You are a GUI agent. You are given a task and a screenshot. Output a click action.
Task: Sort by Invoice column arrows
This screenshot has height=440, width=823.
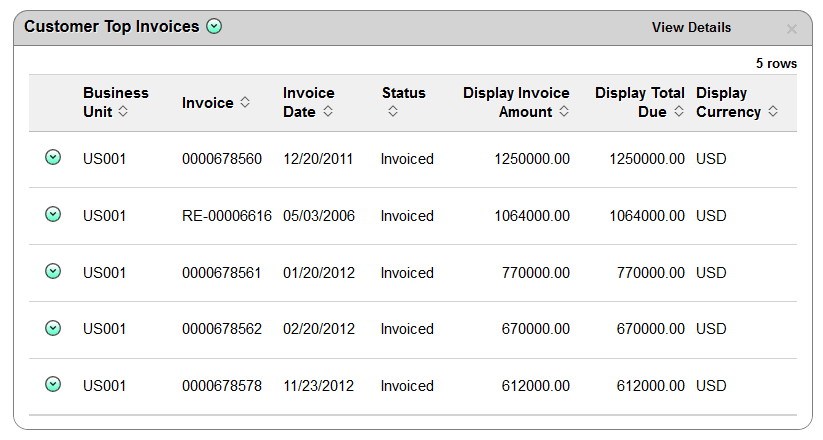point(245,102)
